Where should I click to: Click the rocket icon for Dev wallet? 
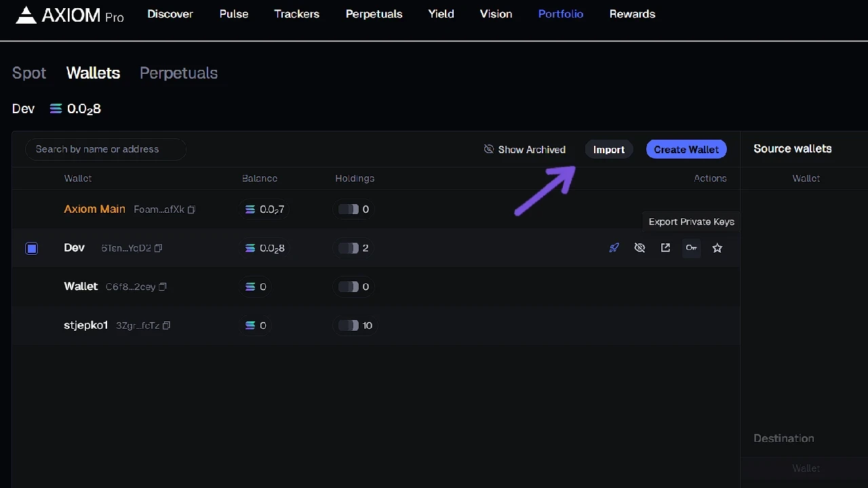614,248
